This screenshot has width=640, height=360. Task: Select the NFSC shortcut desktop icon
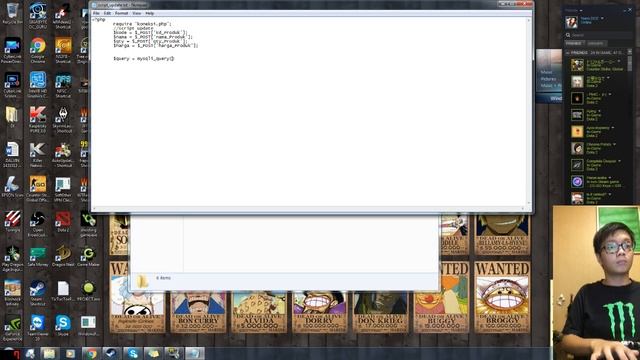(x=63, y=85)
